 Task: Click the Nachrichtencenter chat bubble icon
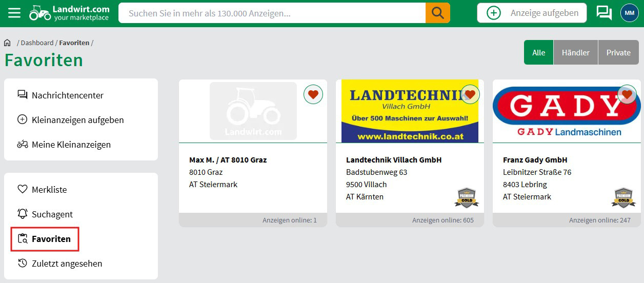click(23, 95)
